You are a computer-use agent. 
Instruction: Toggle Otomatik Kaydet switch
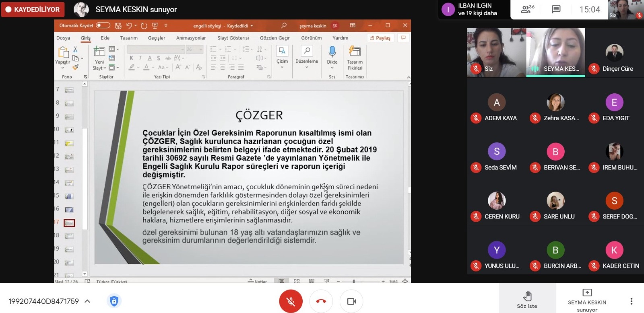[x=103, y=25]
